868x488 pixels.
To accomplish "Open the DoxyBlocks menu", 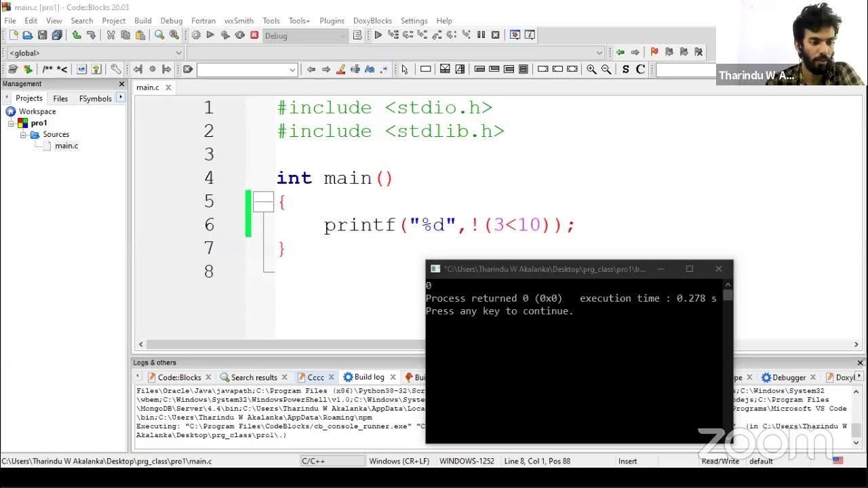I will coord(372,21).
